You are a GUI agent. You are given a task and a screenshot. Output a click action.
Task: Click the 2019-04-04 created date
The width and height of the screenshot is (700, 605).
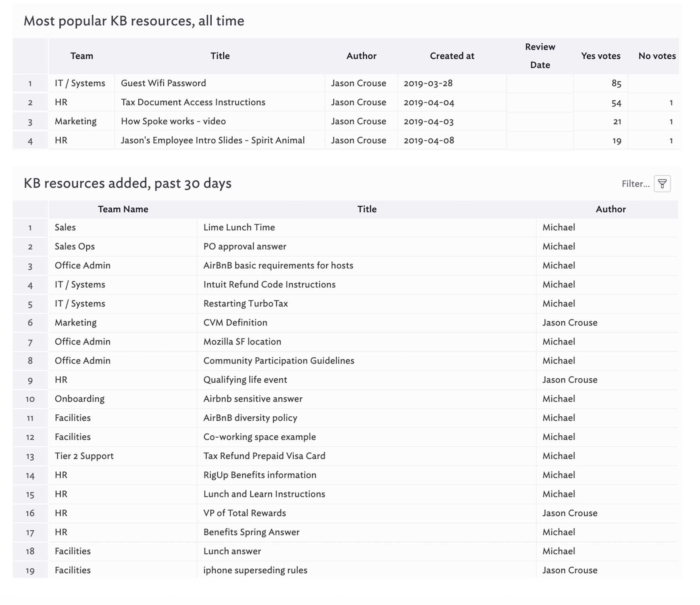coord(429,102)
